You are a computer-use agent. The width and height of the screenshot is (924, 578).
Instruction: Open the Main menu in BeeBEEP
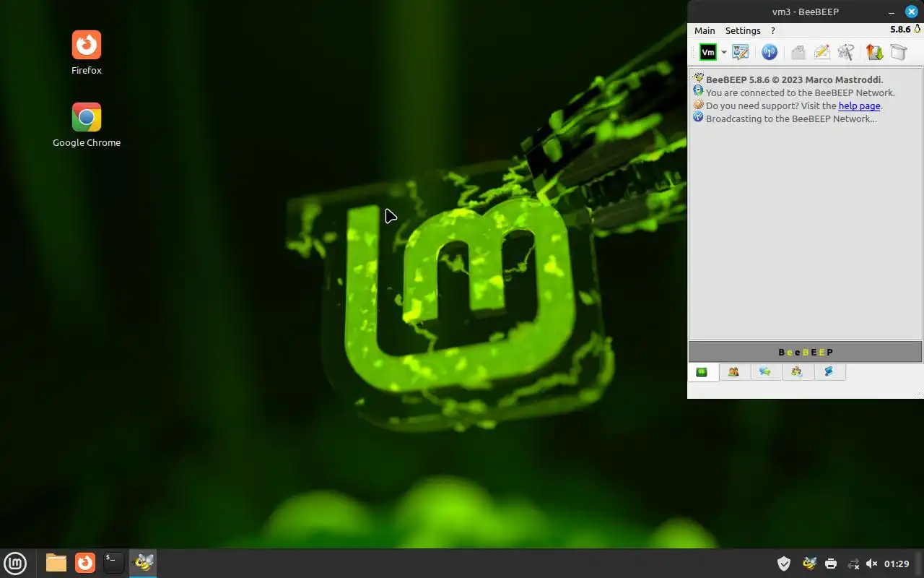[705, 30]
